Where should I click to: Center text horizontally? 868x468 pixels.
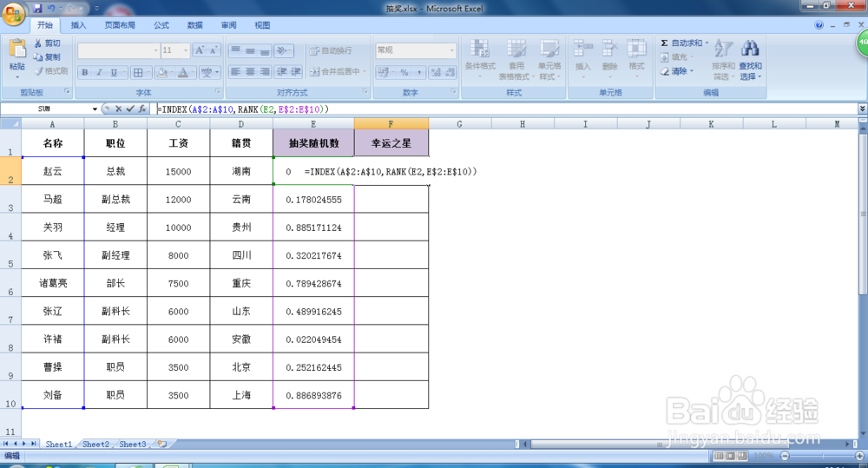point(250,71)
